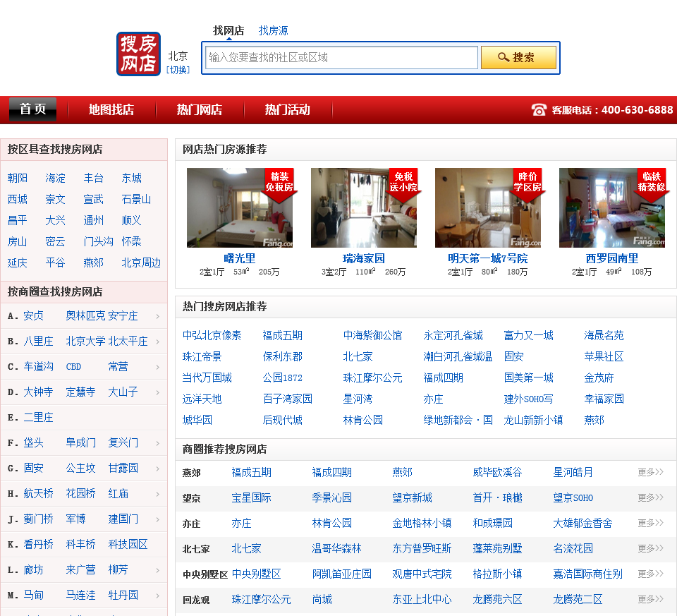Open 公园1872 shop link

pos(282,378)
